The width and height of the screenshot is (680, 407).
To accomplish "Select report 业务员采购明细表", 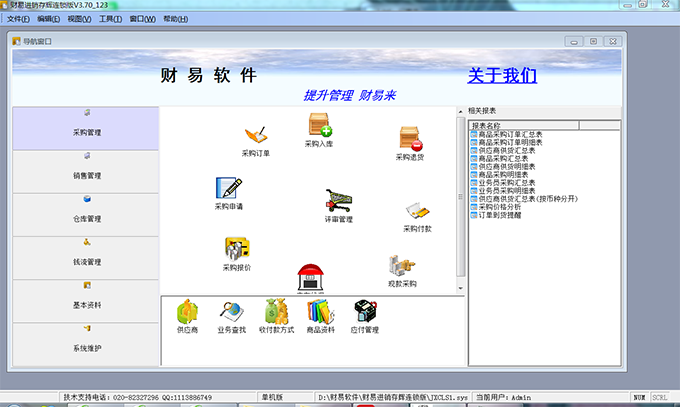I will 503,190.
